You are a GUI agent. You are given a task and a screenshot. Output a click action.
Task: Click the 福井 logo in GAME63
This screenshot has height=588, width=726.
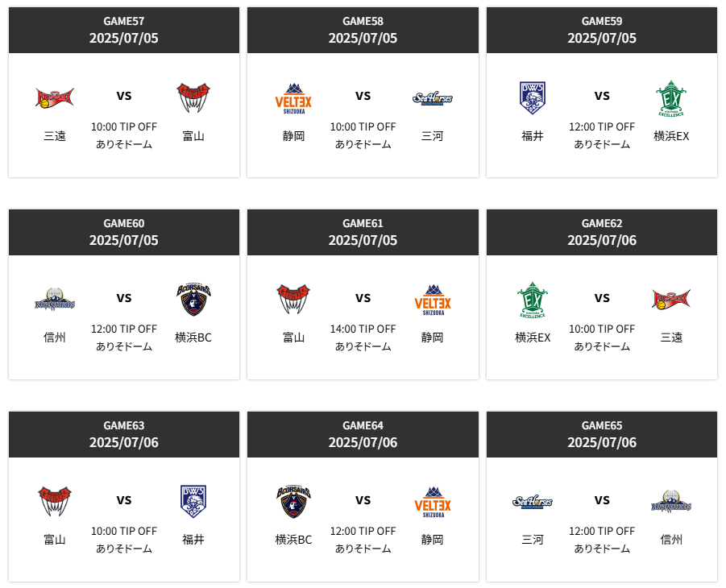pyautogui.click(x=193, y=502)
